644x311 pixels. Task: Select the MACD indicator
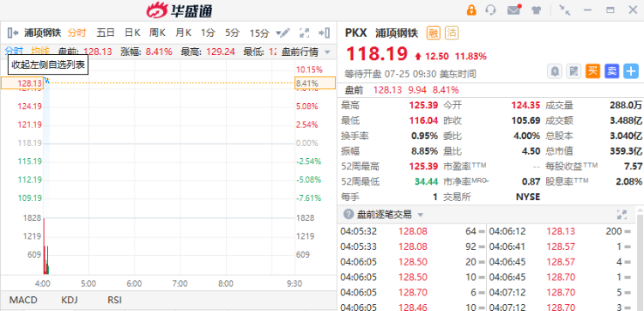[x=23, y=300]
